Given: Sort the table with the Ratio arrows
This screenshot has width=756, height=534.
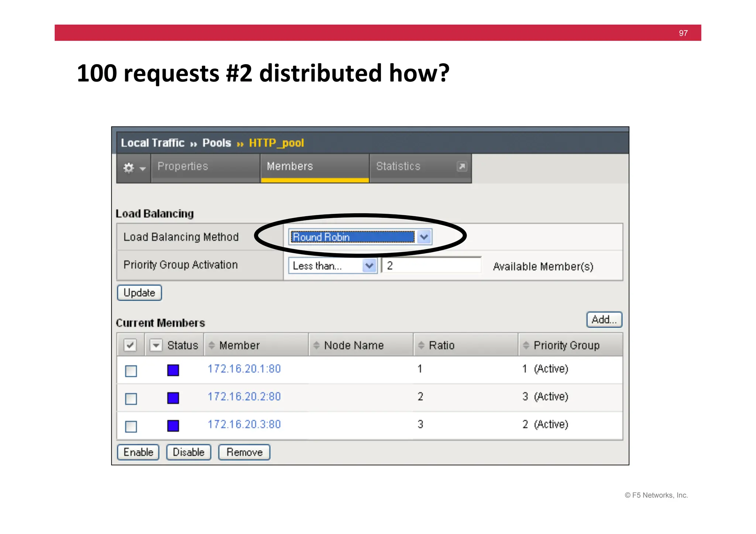Looking at the screenshot, I should tap(421, 345).
